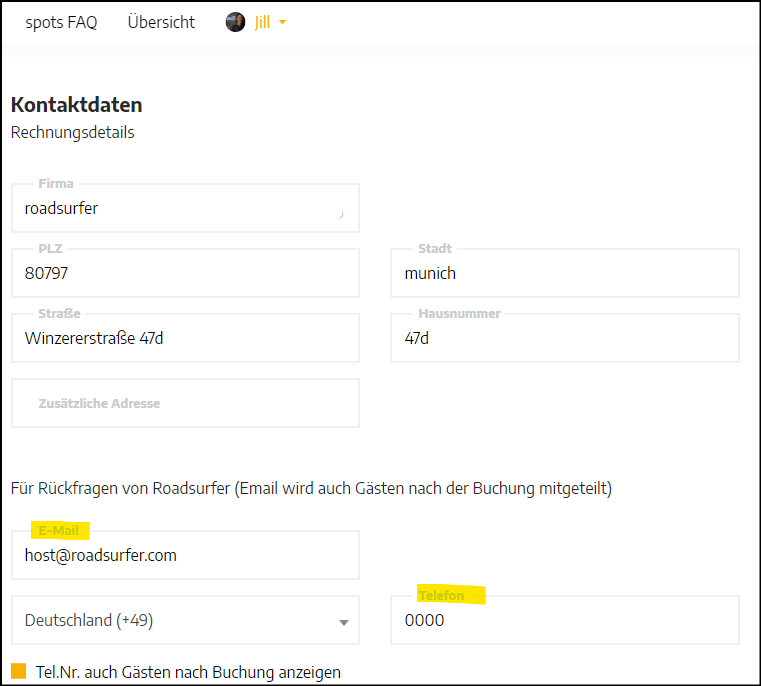Click the empty Zusätzliche Adresse field

[x=185, y=403]
